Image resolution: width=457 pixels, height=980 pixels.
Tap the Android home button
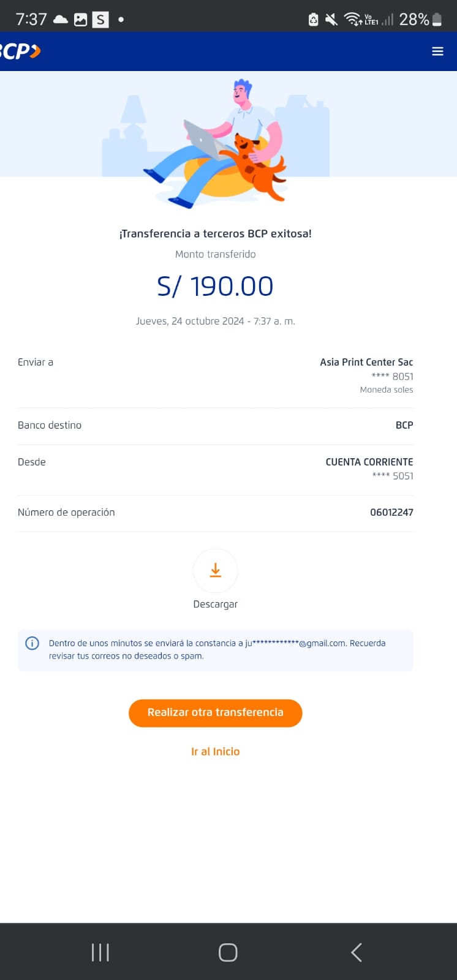[x=228, y=952]
